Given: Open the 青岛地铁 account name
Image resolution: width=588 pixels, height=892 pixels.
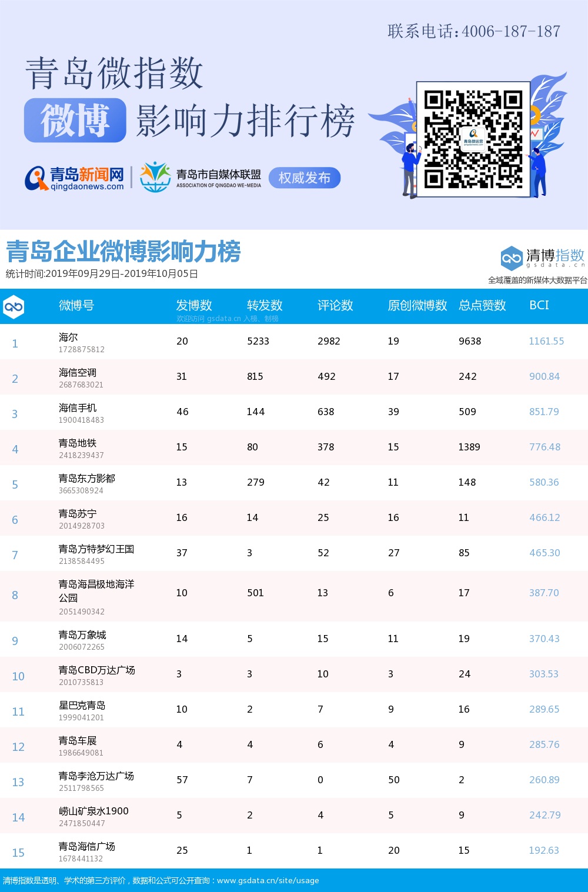Looking at the screenshot, I should coord(78,443).
